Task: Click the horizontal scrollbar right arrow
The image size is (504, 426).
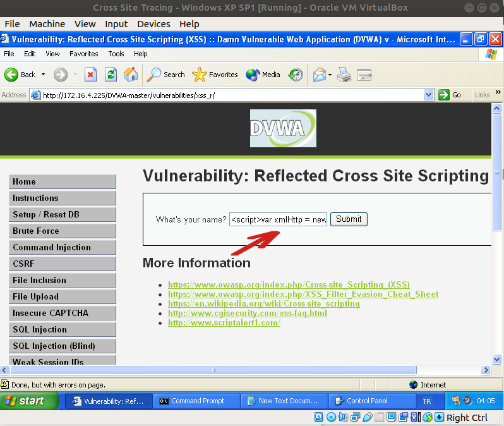Action: [486, 370]
